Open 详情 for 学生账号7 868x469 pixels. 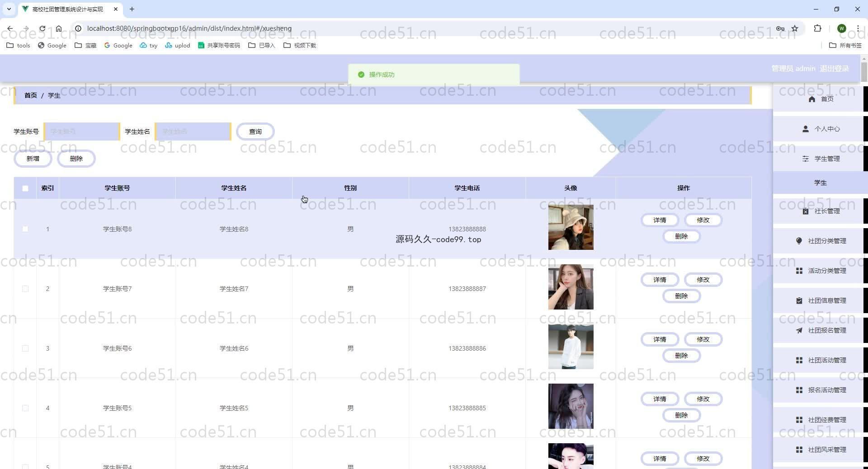click(x=660, y=280)
